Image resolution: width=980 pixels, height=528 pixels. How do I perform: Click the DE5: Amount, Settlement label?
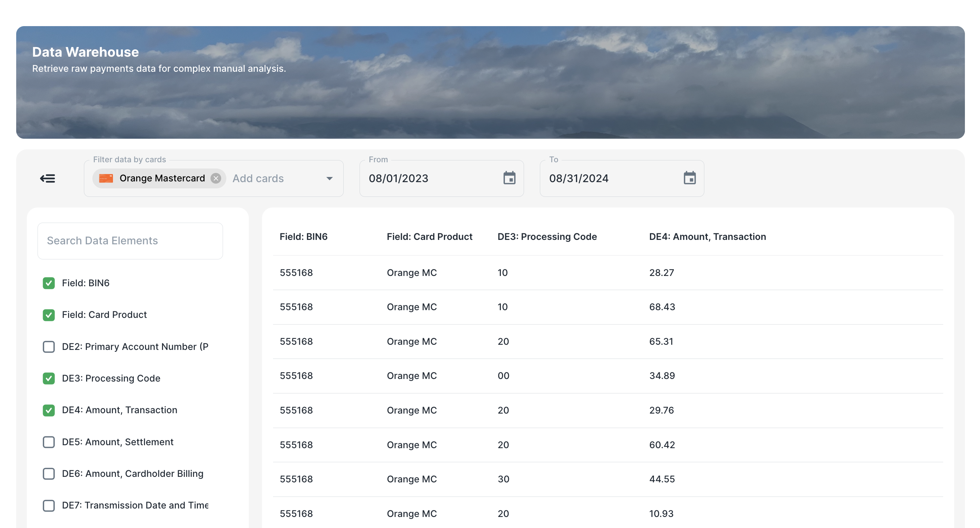click(x=117, y=442)
